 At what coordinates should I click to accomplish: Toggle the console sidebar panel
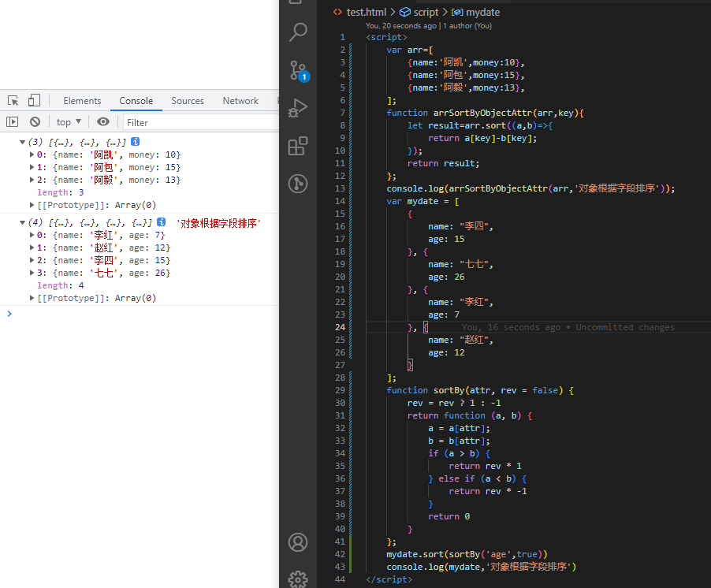click(13, 122)
